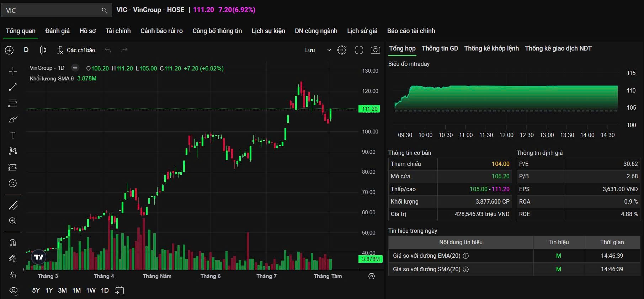
Task: Select the Fibonacci retracement tool
Action: 13,103
